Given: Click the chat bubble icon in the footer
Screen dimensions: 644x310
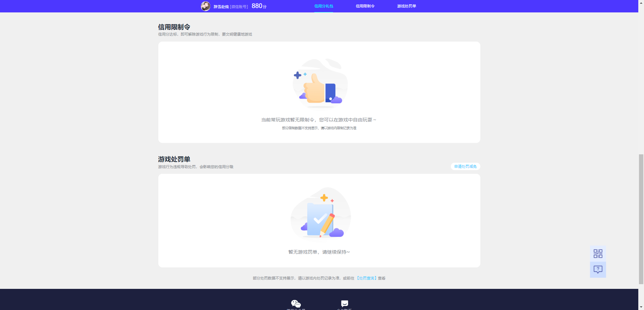Looking at the screenshot, I should pos(344,303).
